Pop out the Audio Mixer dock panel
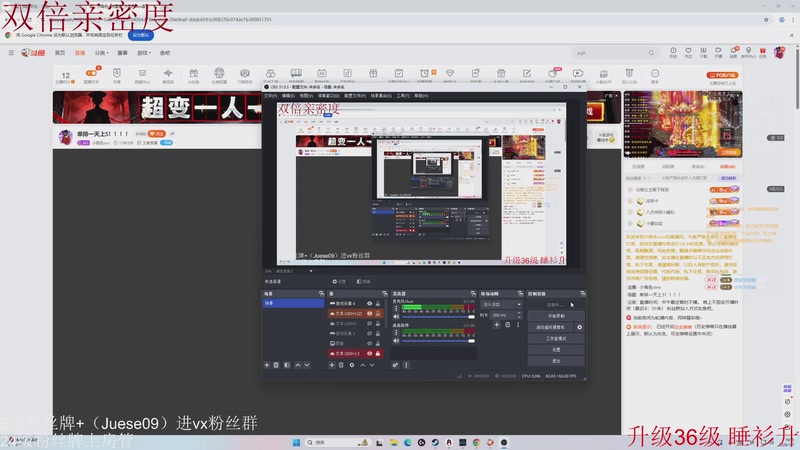 (x=473, y=294)
